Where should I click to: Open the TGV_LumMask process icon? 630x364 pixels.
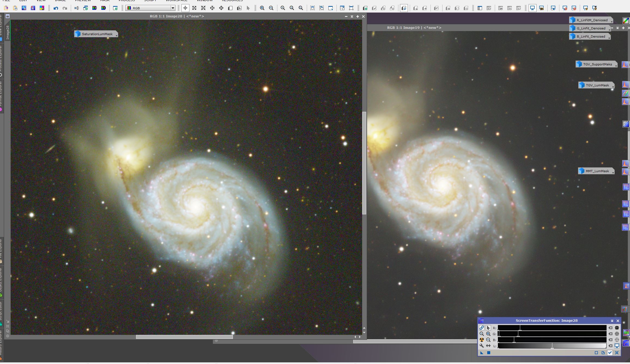click(596, 85)
